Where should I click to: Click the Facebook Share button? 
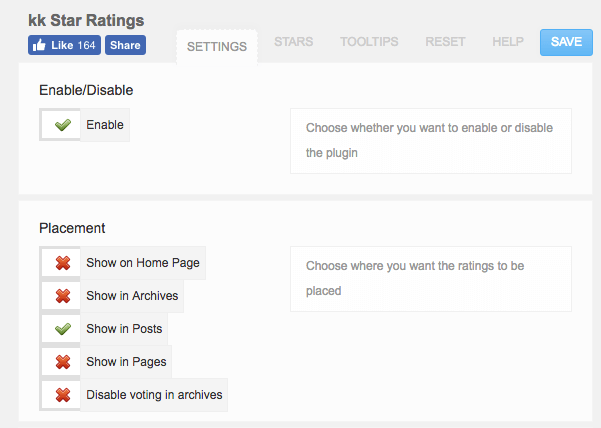(125, 45)
